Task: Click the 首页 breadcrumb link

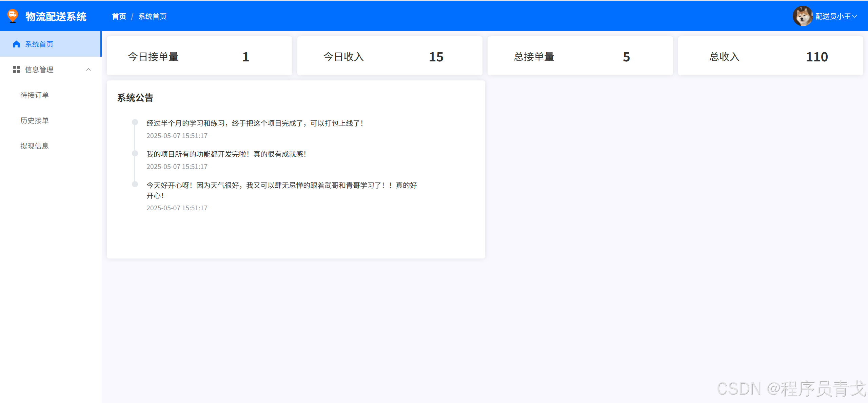Action: (119, 16)
